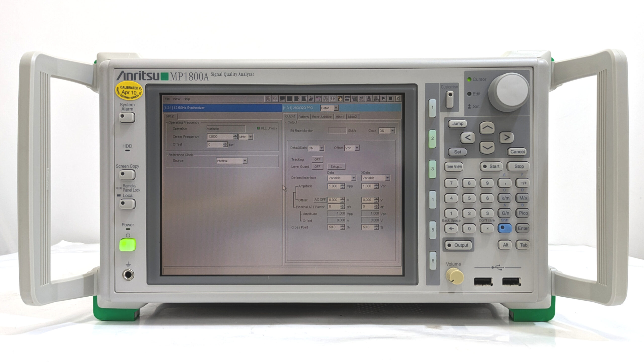Click the Data Cross Point 50.0 spinner

coord(342,227)
